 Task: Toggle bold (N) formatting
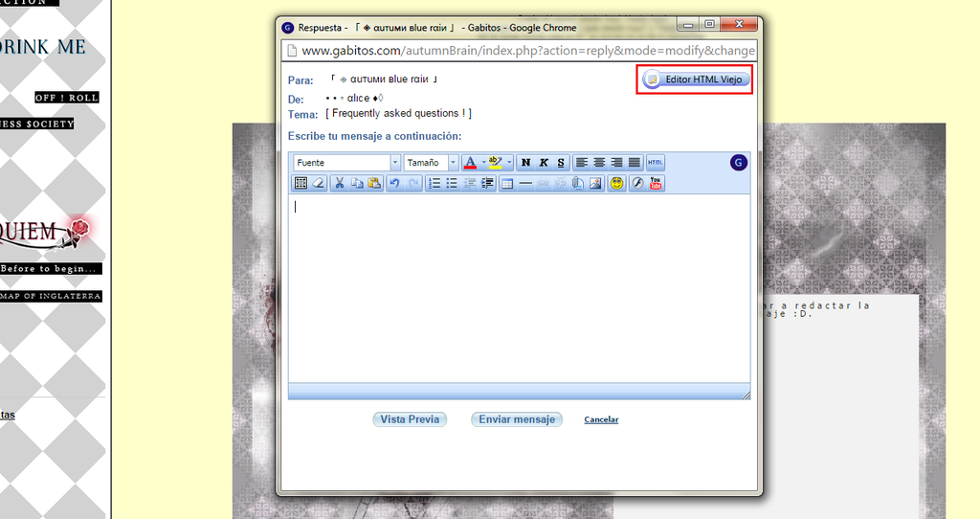click(x=525, y=163)
